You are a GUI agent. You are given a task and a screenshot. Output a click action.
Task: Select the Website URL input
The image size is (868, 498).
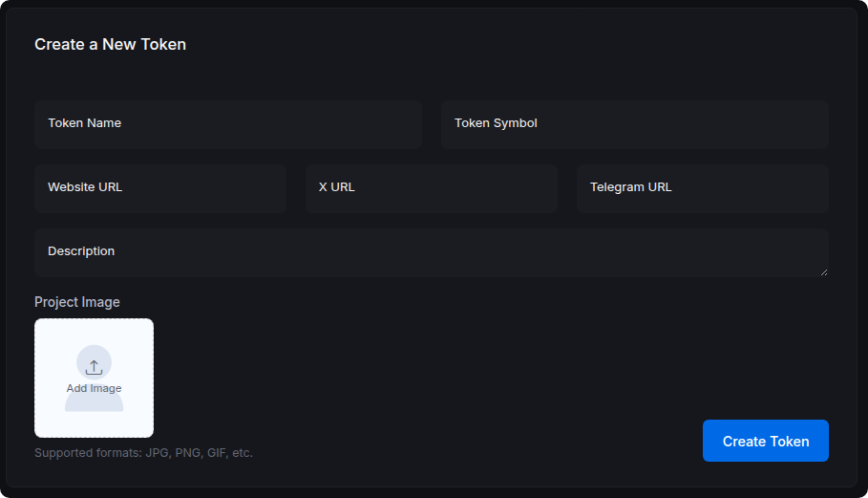[160, 188]
